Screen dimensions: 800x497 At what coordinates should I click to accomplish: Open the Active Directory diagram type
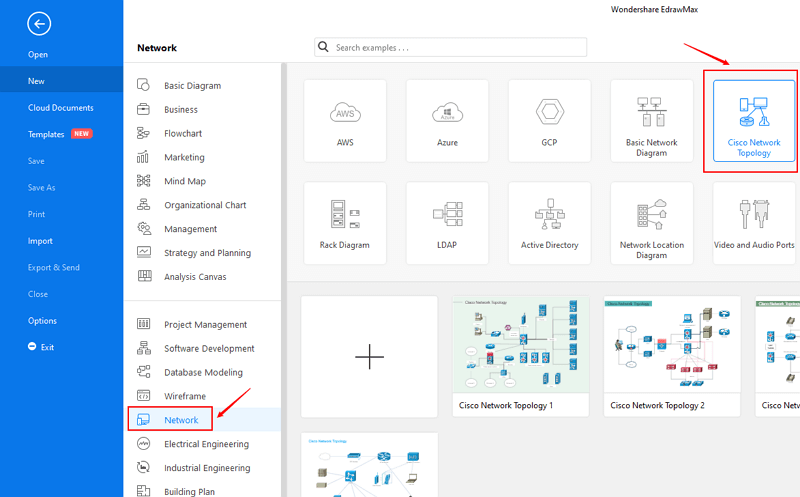pyautogui.click(x=549, y=223)
